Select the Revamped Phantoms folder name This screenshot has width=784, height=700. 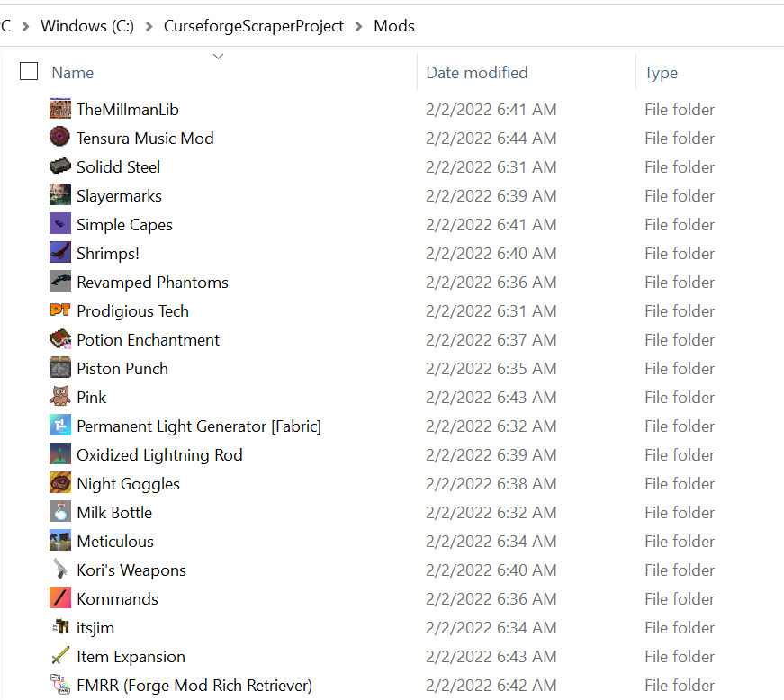pos(152,283)
